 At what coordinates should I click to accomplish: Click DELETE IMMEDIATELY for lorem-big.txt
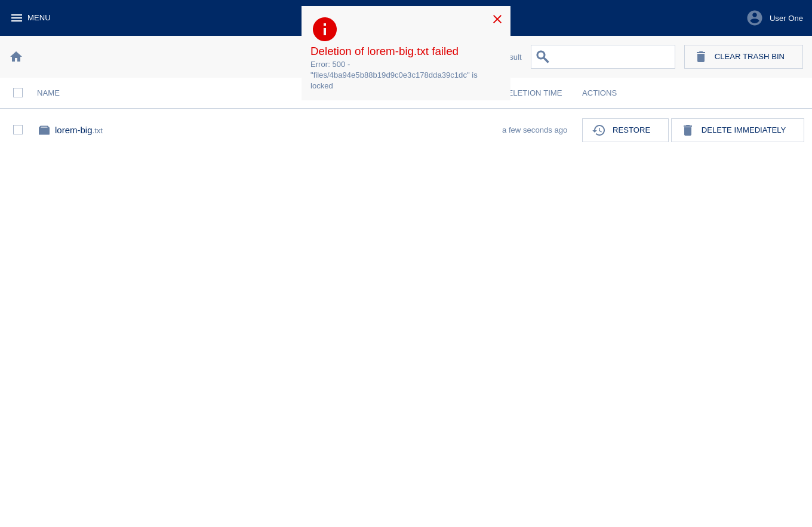pyautogui.click(x=737, y=130)
